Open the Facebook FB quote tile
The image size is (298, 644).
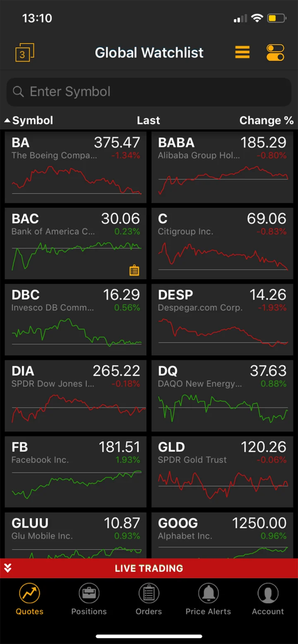[x=76, y=472]
